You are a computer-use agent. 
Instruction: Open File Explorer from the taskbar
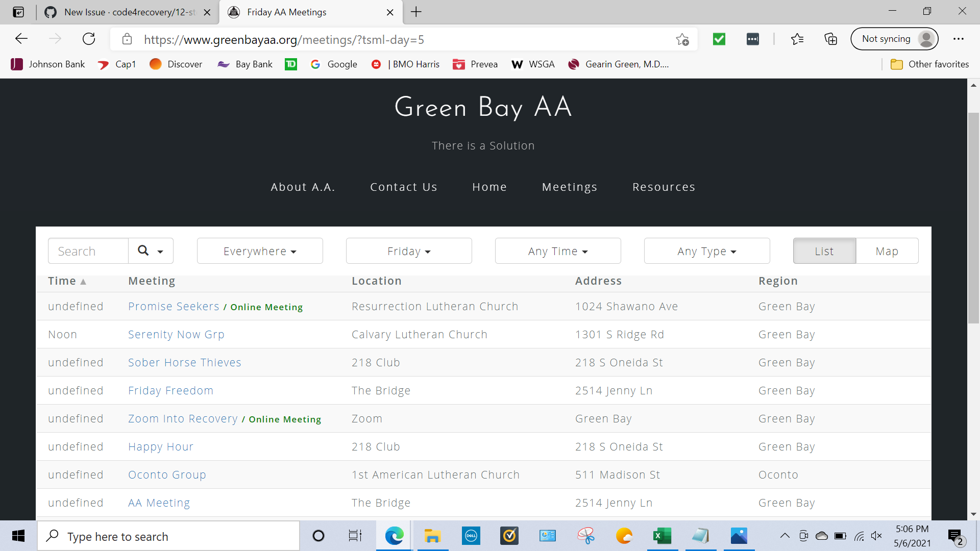[x=432, y=536]
